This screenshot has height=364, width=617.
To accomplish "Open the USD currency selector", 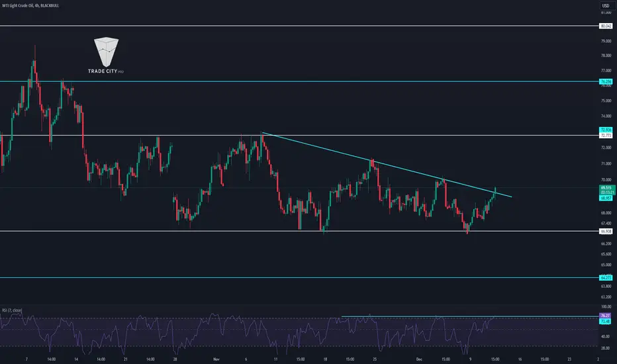I will point(606,5).
